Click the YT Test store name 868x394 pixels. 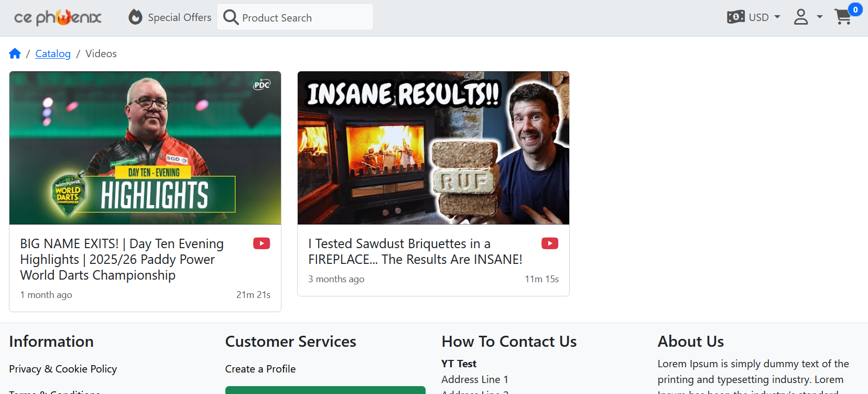[x=459, y=364]
